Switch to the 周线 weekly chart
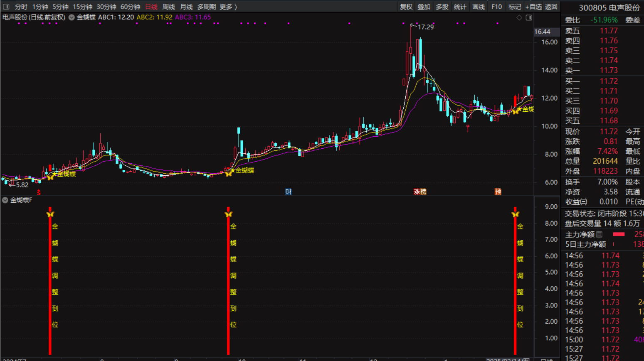Image resolution: width=644 pixels, height=361 pixels. coord(168,7)
